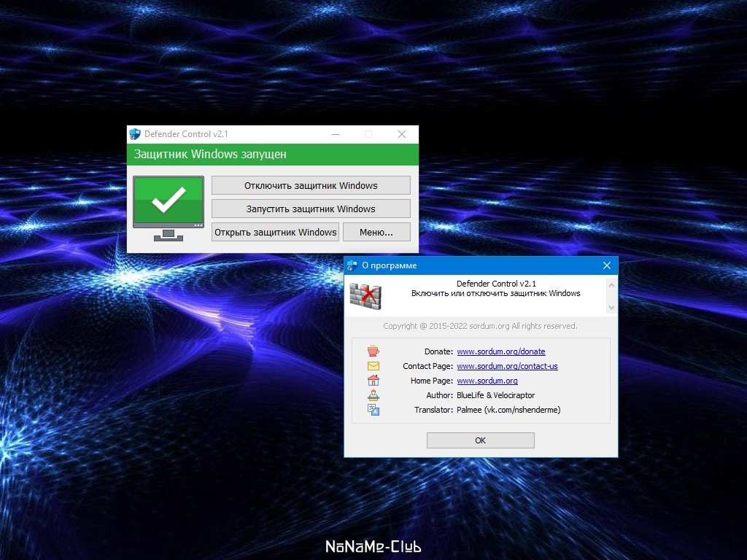
Task: Click the Author: label
Action: pyautogui.click(x=439, y=395)
